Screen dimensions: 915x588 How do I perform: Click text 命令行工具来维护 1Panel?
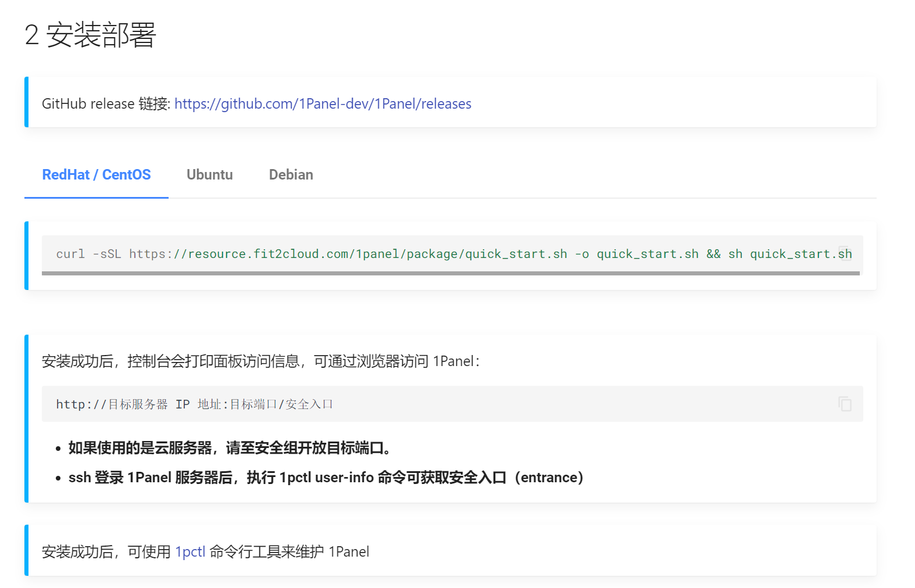tap(289, 552)
